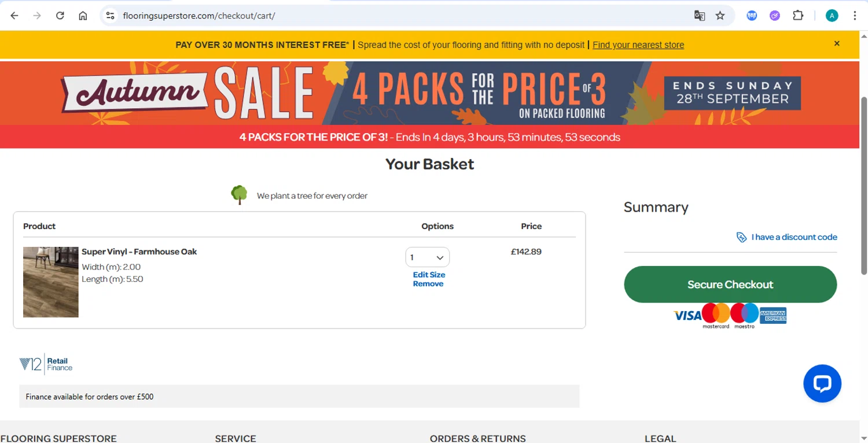Screen dimensions: 868x443
Task: Bookmark this page with the star icon
Action: tap(720, 16)
